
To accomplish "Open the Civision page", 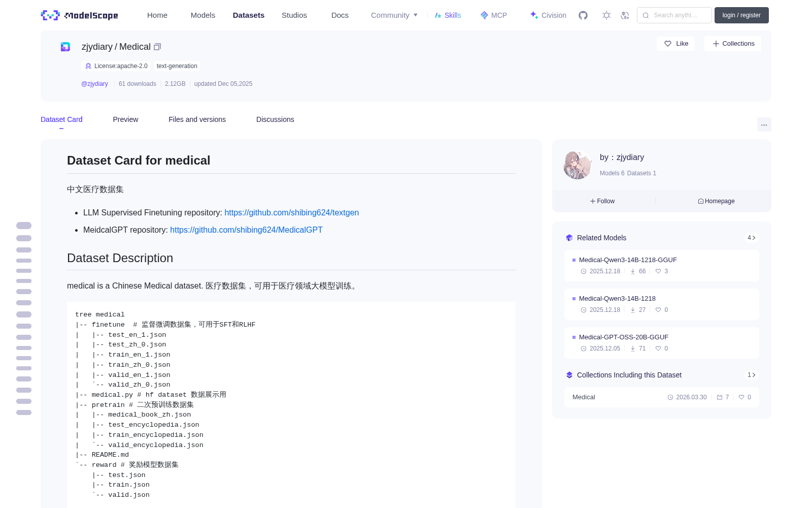I will 548,15.
